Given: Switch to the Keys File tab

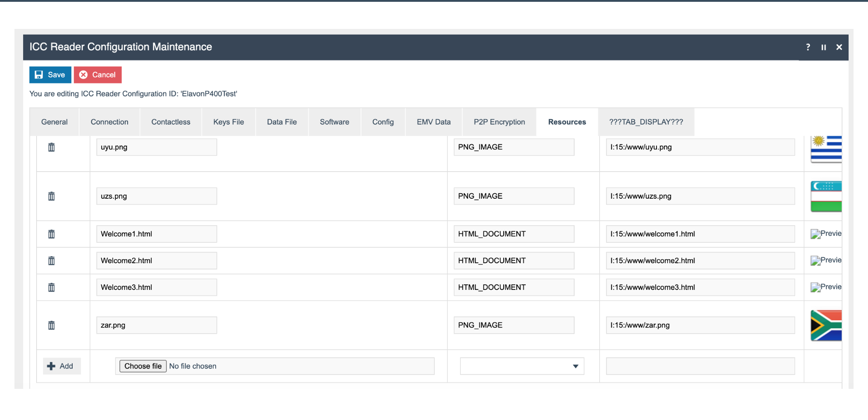Looking at the screenshot, I should [228, 122].
